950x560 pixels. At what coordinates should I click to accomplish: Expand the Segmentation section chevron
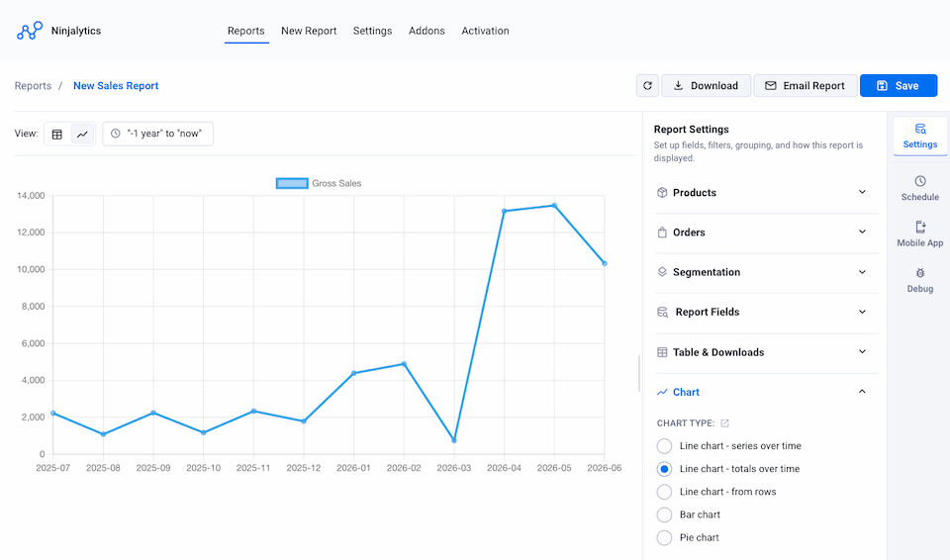coord(862,272)
